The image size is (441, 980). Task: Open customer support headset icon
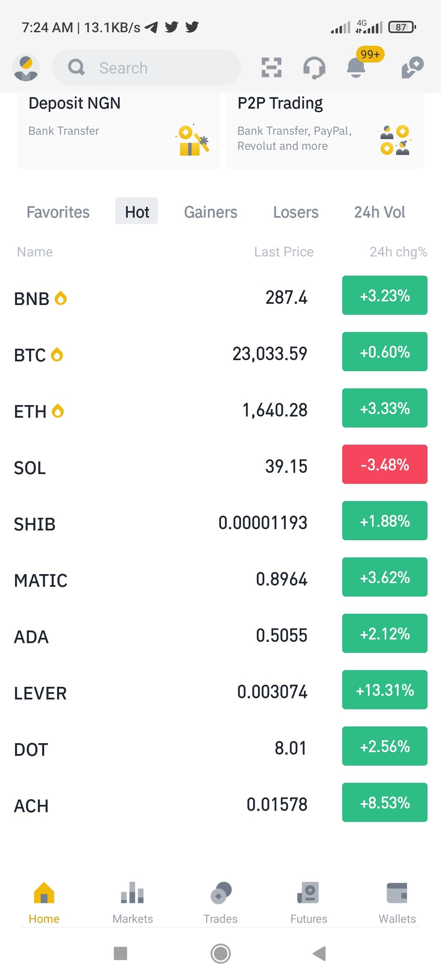click(x=314, y=67)
